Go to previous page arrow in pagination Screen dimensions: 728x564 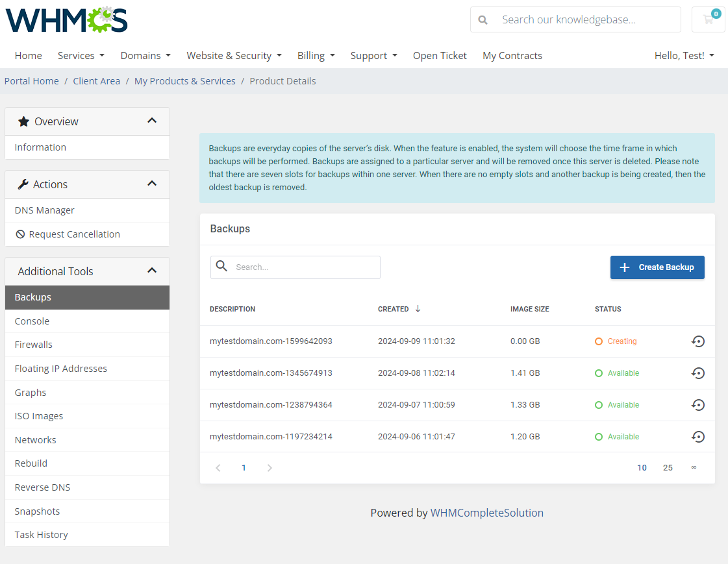click(218, 468)
